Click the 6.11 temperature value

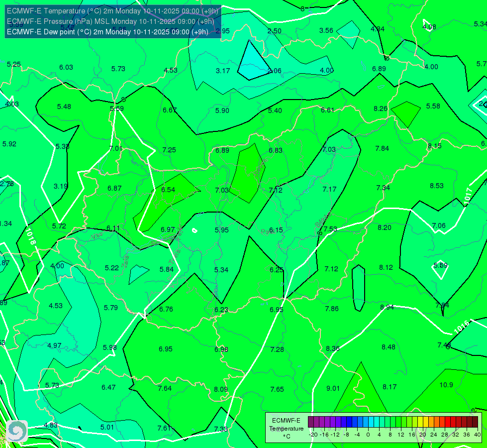coord(113,228)
